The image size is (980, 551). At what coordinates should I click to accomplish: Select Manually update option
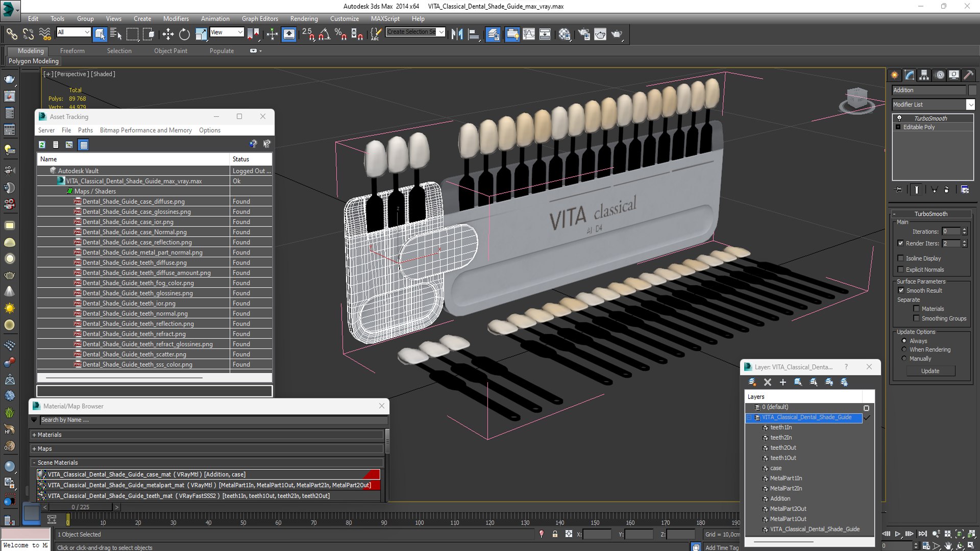[x=904, y=359]
